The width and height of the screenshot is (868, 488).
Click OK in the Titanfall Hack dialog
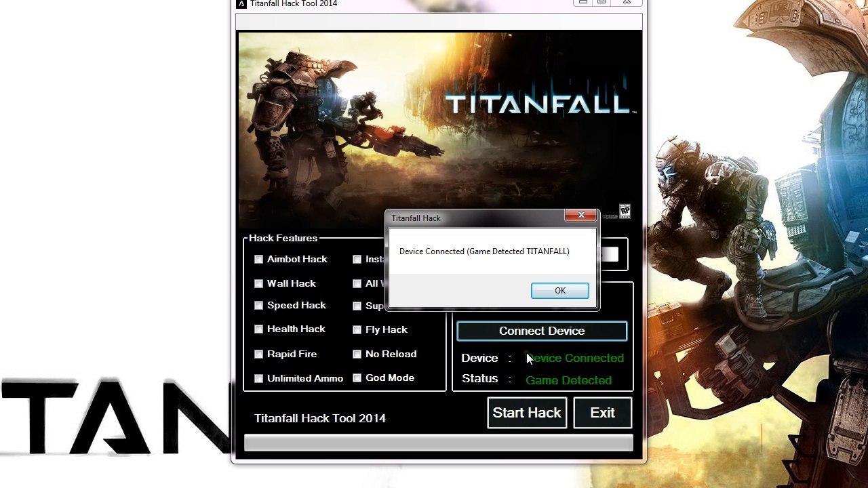point(559,291)
